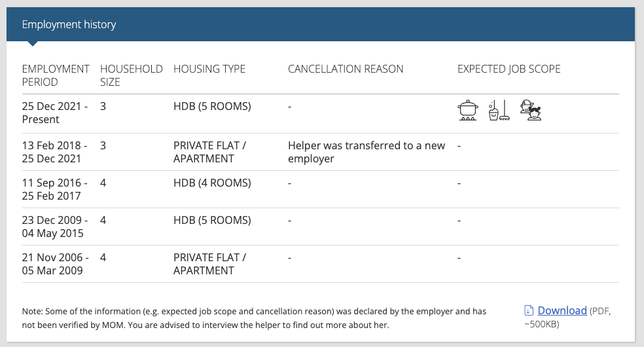
Task: Click the HDB (4 ROOMS) housing type cell
Action: coord(212,183)
